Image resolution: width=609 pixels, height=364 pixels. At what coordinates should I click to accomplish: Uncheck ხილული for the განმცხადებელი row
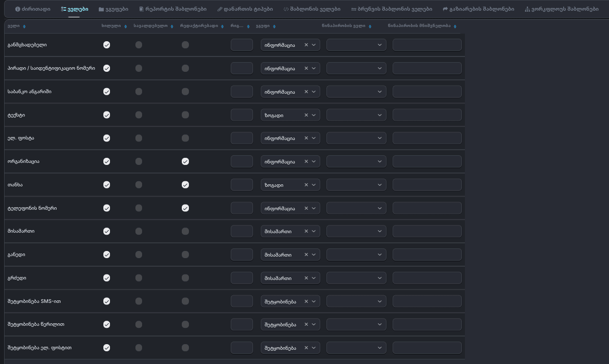click(x=106, y=45)
